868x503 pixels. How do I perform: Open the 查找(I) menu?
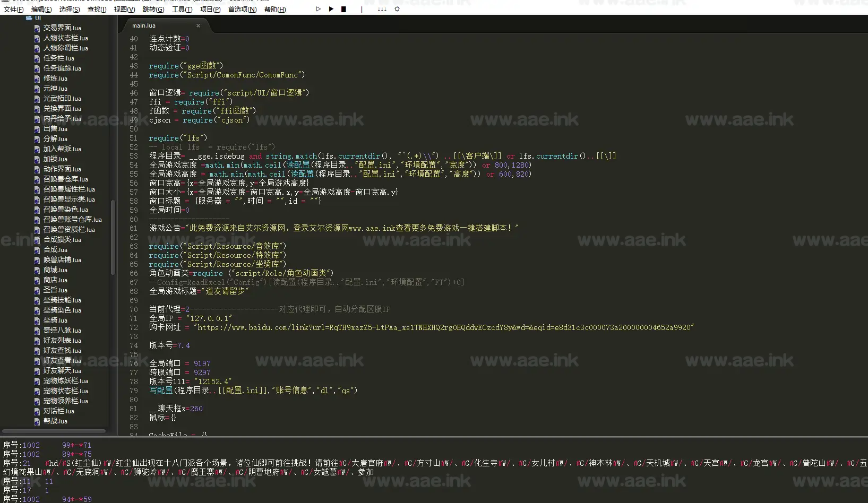(x=97, y=10)
